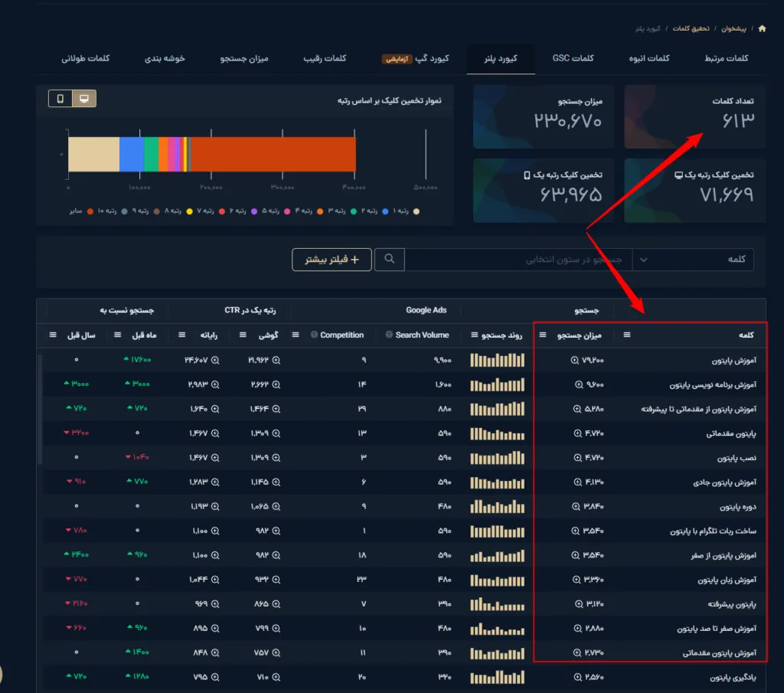Switch chart to mobile device view
This screenshot has width=784, height=693.
point(60,99)
